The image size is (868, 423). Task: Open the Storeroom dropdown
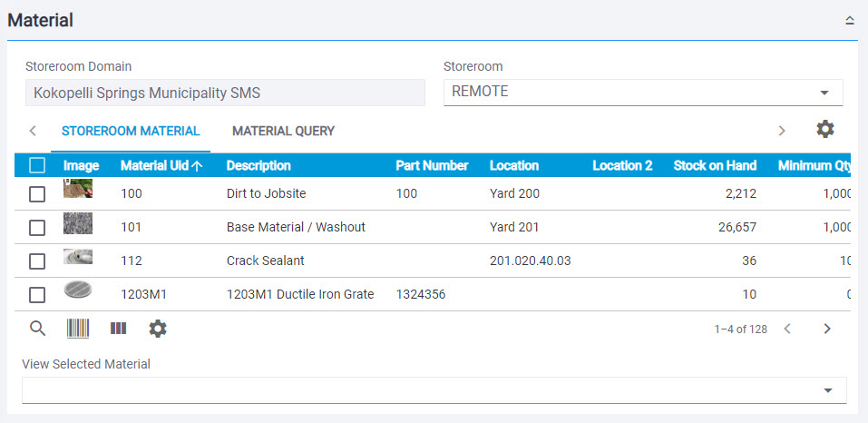824,93
